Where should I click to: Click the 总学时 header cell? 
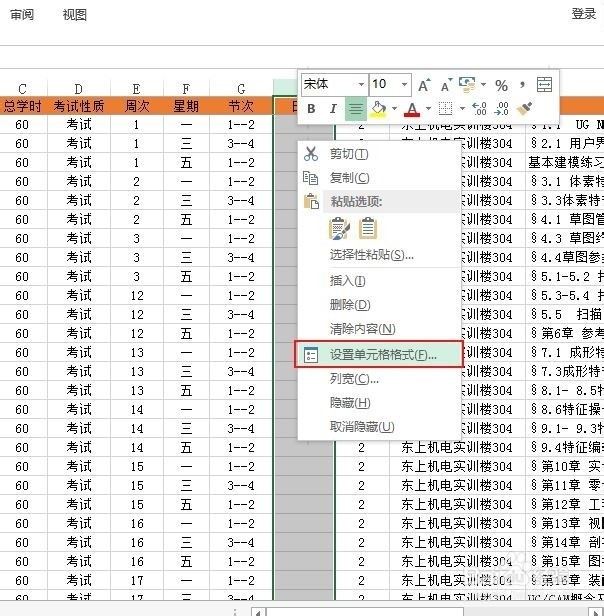pyautogui.click(x=23, y=106)
